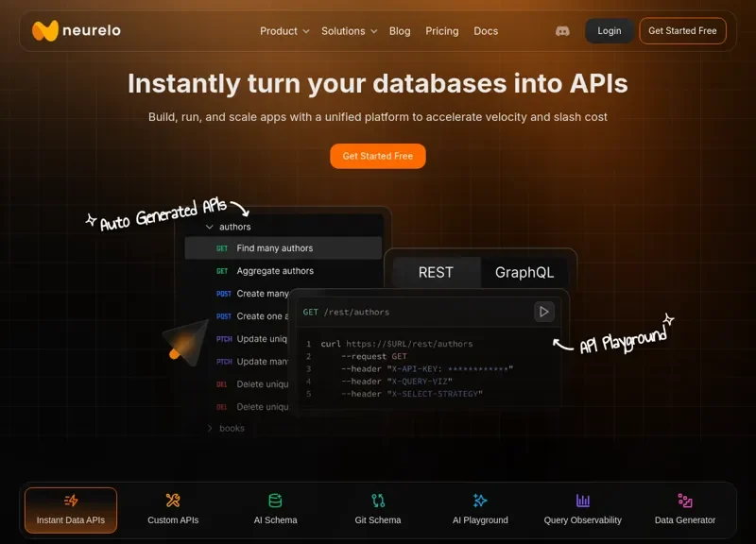Collapse the authors tree section
The width and height of the screenshot is (756, 544).
[x=210, y=227]
